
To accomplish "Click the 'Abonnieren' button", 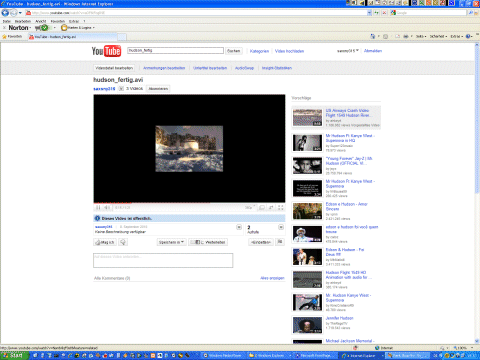I will 158,89.
